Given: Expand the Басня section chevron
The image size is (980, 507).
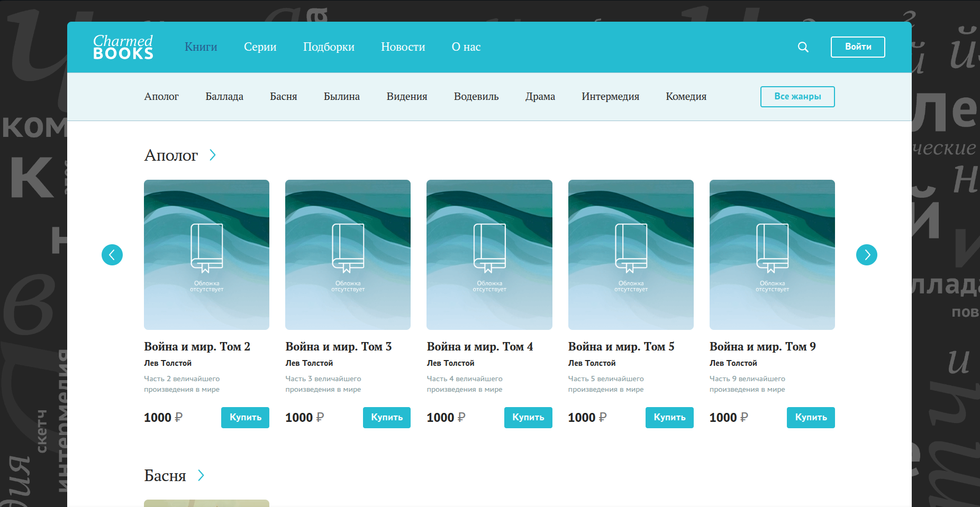Looking at the screenshot, I should [201, 475].
